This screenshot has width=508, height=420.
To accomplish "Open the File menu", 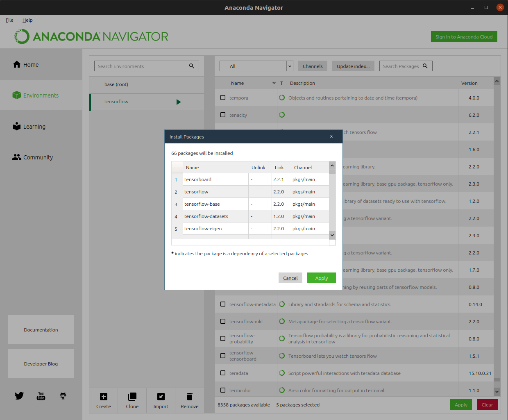I will [9, 20].
